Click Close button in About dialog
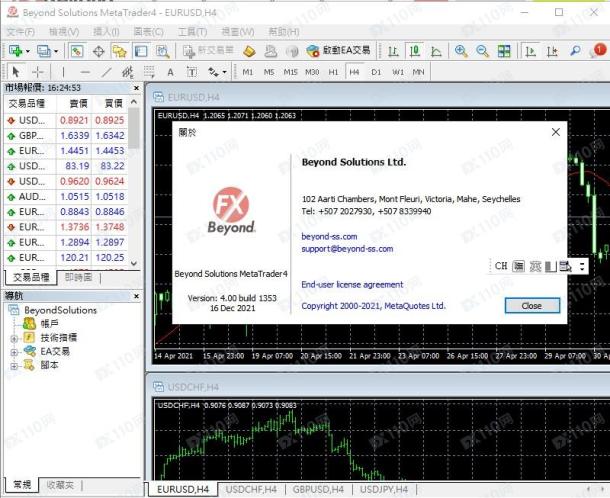610x498 pixels. pyautogui.click(x=532, y=306)
